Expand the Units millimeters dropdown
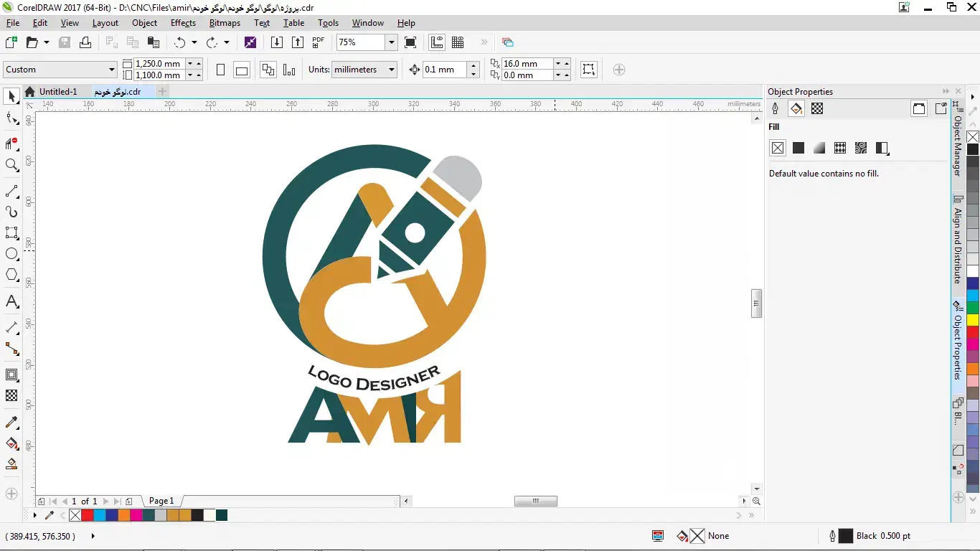This screenshot has height=551, width=980. coord(392,70)
